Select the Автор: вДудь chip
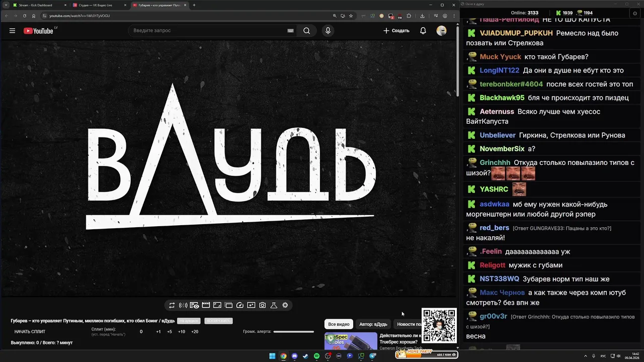This screenshot has height=362, width=644. click(x=373, y=324)
